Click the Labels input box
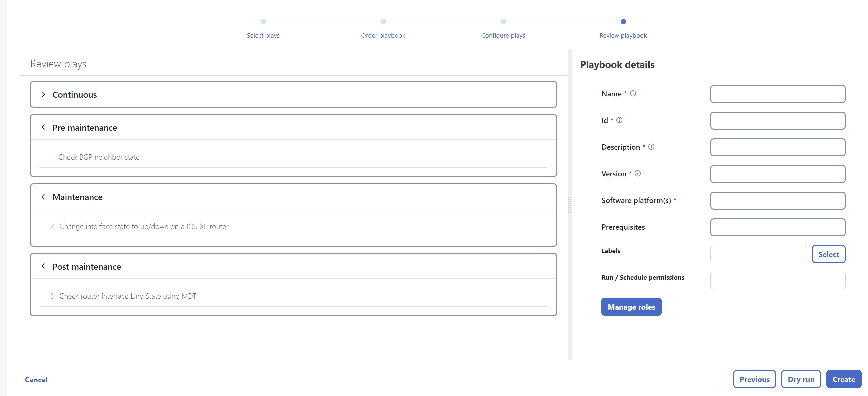 758,254
